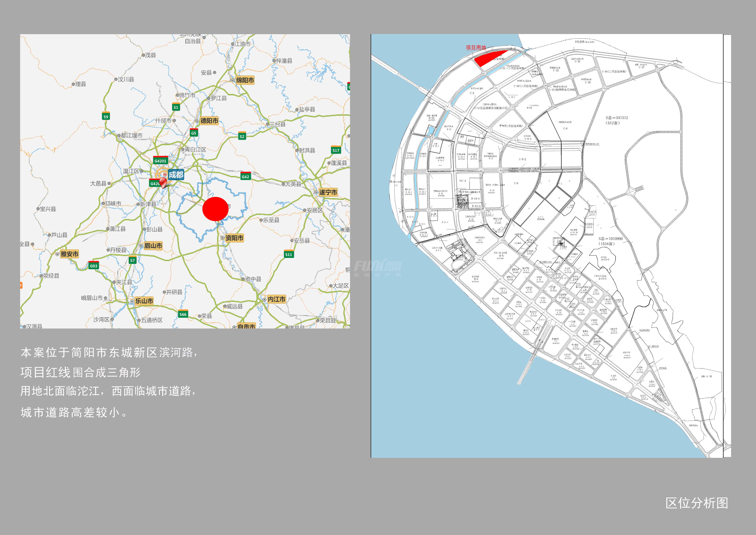The width and height of the screenshot is (756, 535).
Task: Click the large red circle site marker
Action: pyautogui.click(x=215, y=209)
